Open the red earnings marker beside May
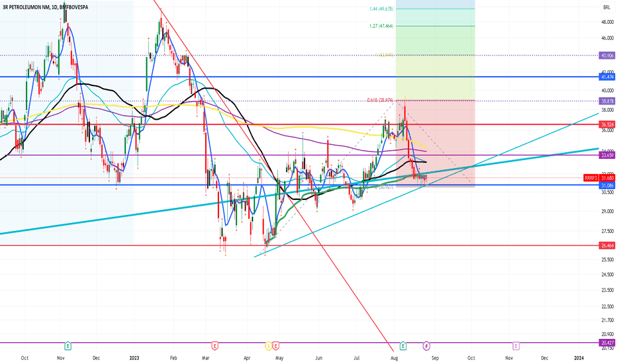617x364 pixels. pos(276,346)
